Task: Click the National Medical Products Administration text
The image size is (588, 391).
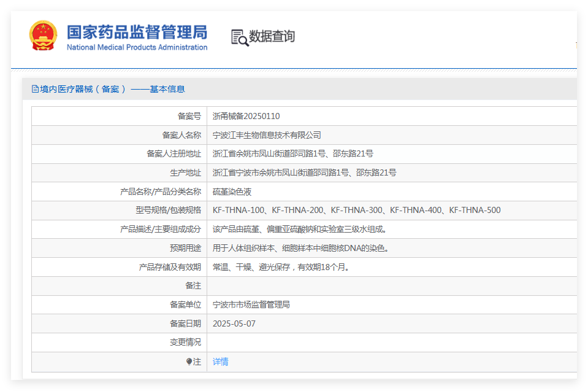Action: 137,47
